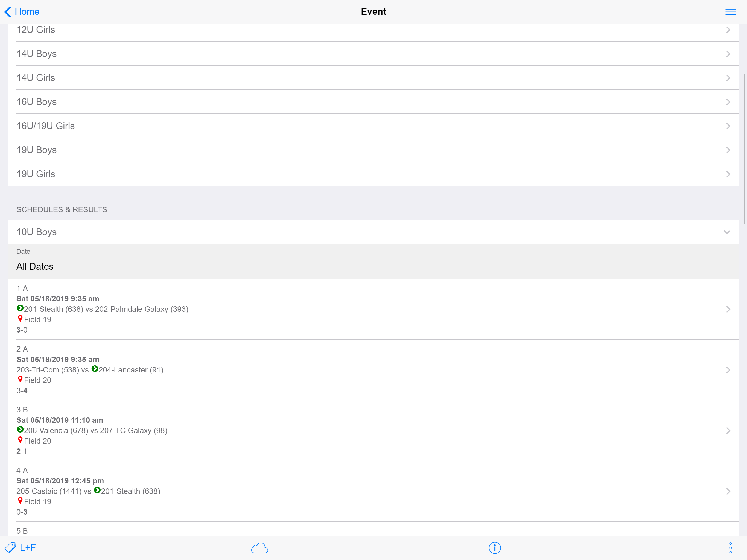Viewport: 747px width, 560px height.
Task: Click chevron for game 1 A
Action: click(x=728, y=309)
